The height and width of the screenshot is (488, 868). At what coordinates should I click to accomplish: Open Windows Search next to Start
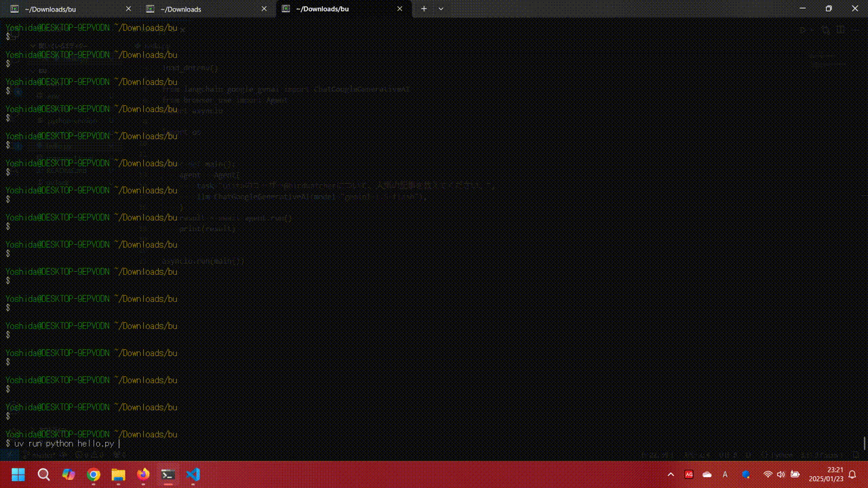pyautogui.click(x=43, y=474)
